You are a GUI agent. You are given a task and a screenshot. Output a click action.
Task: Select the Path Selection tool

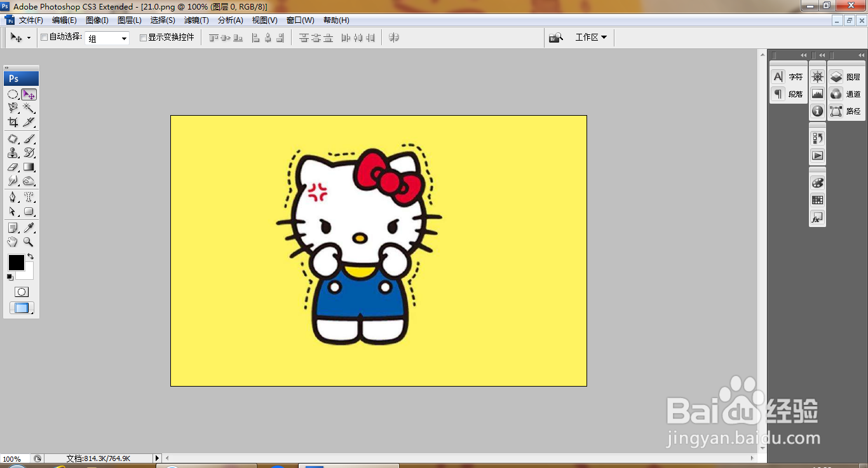[x=13, y=211]
